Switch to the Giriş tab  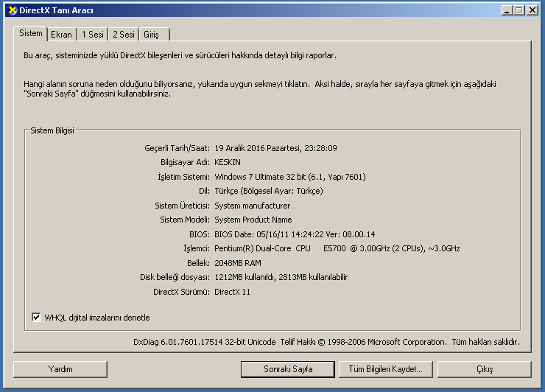(155, 35)
